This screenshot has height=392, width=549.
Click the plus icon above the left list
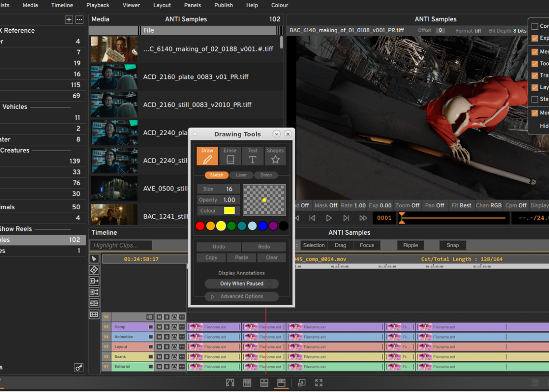coord(69,20)
